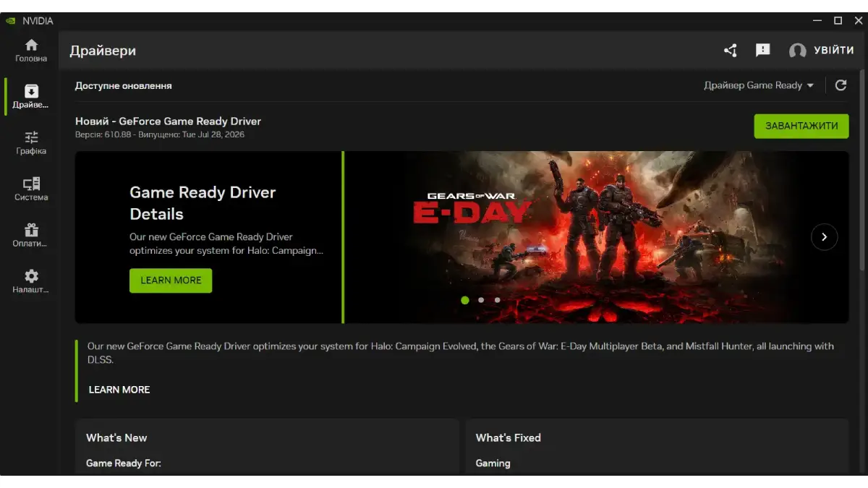The height and width of the screenshot is (488, 868).
Task: Click the УВІЙТИ sign-in button
Action: tap(834, 50)
